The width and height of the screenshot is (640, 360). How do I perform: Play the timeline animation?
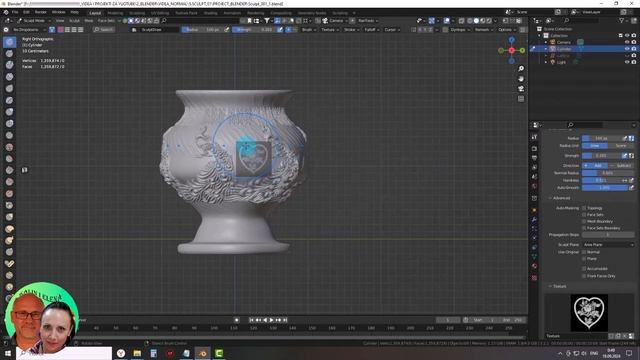[271, 320]
